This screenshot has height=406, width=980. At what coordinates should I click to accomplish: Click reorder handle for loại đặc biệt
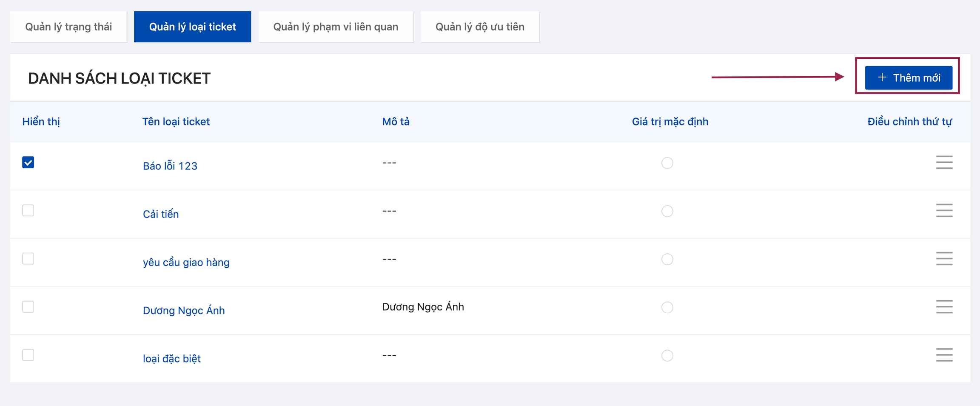coord(944,355)
